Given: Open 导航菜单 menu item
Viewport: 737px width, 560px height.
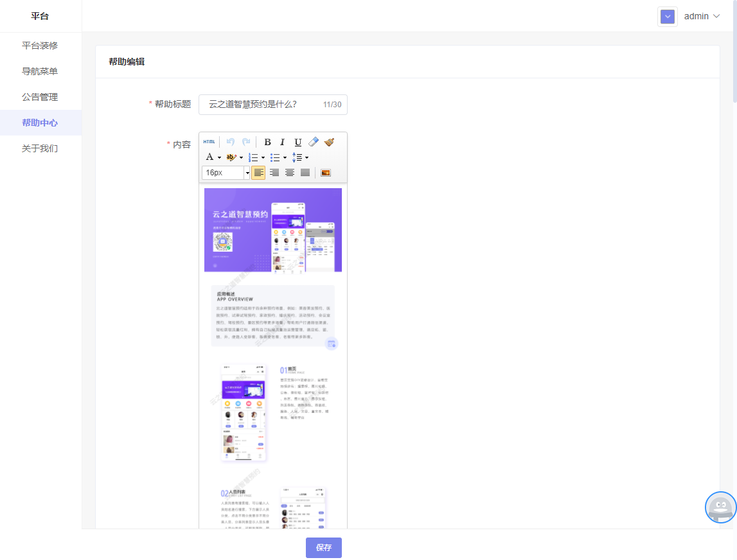Looking at the screenshot, I should (x=40, y=71).
